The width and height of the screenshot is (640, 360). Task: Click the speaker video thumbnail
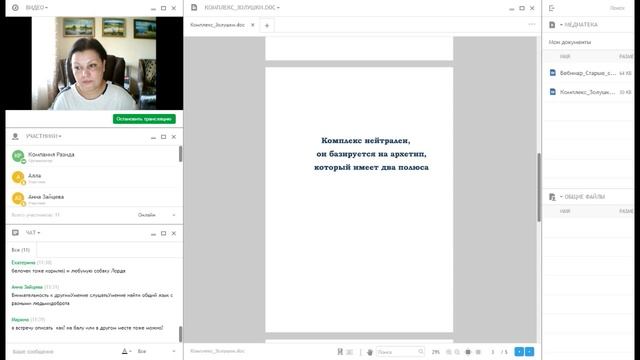coord(94,63)
